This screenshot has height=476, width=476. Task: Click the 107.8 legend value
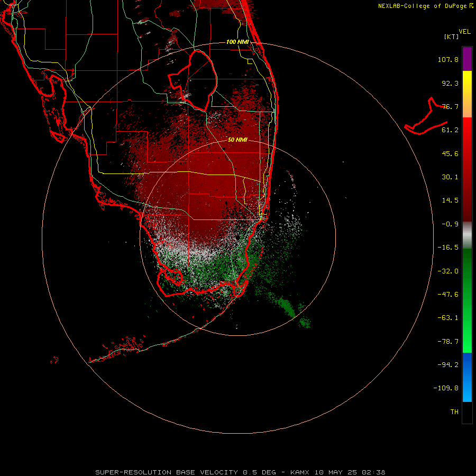(448, 59)
